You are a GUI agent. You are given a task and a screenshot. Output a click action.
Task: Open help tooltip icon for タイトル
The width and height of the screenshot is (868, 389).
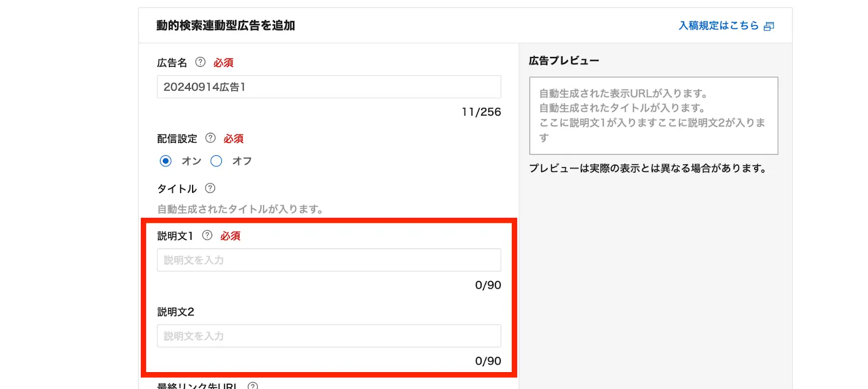pyautogui.click(x=210, y=188)
